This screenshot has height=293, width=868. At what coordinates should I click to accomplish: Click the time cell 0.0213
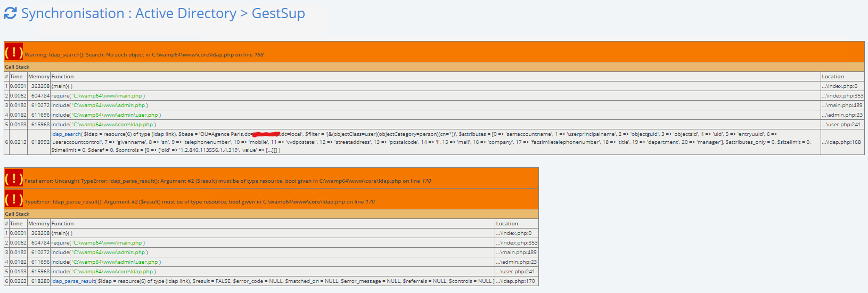coord(18,142)
